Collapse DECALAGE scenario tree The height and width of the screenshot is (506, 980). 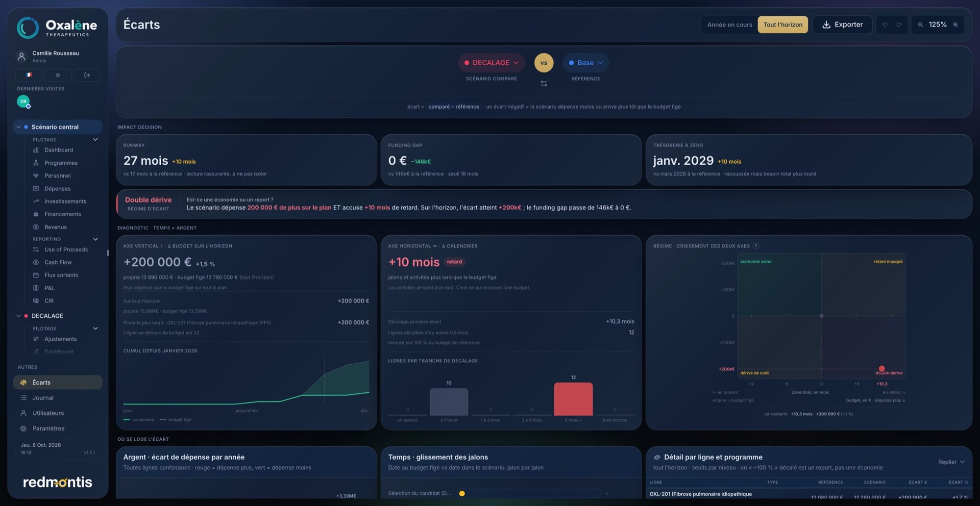coord(19,316)
